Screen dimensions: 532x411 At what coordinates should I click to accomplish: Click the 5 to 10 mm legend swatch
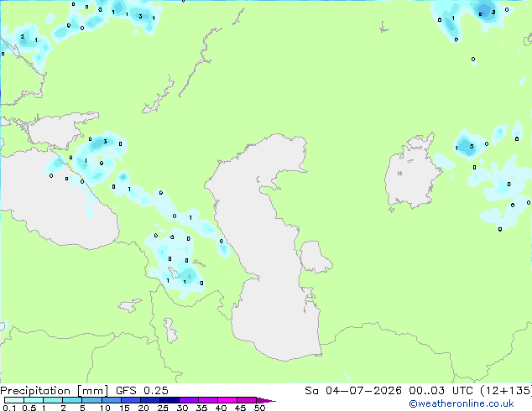[91, 400]
